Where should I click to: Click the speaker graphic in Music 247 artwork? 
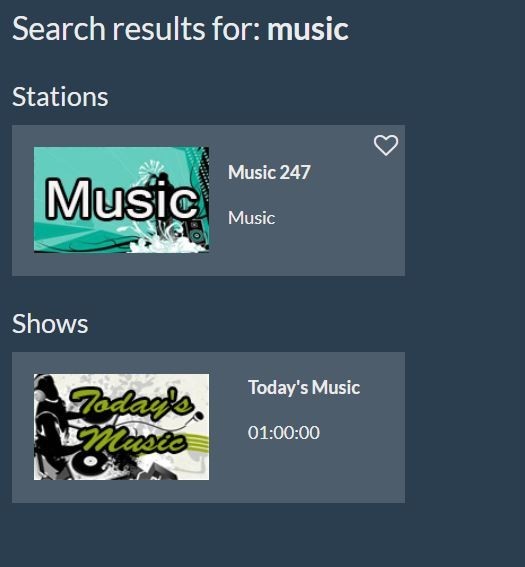(x=196, y=231)
